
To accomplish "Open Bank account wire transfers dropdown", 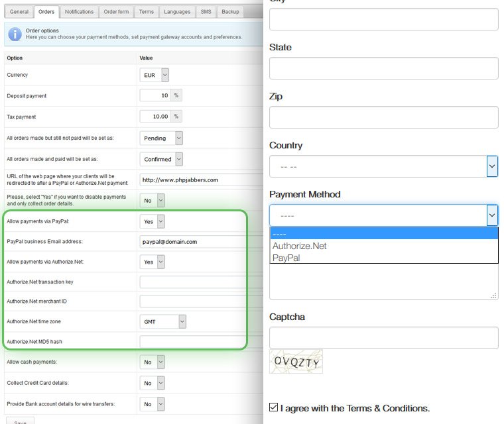I will 152,404.
